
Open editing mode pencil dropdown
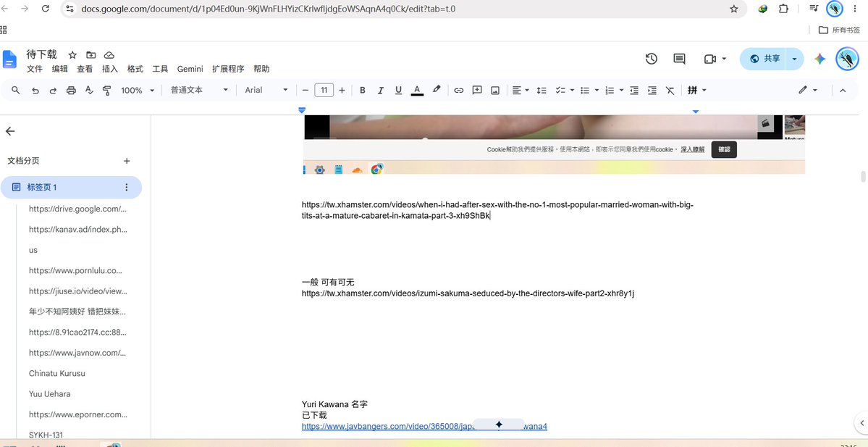(x=808, y=91)
